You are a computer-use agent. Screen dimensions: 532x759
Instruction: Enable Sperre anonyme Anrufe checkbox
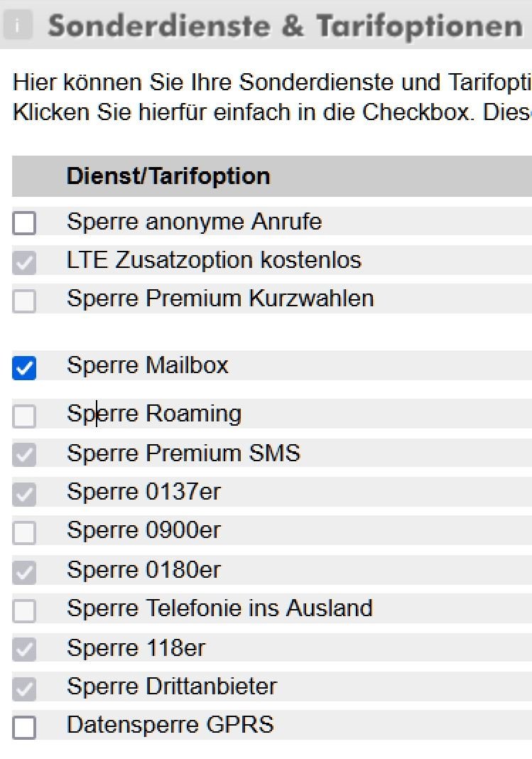tap(24, 223)
